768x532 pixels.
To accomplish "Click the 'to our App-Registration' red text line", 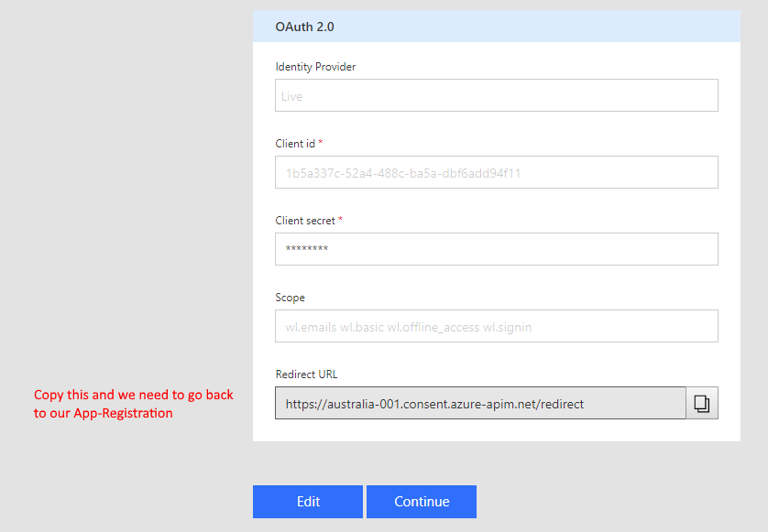I will tap(104, 413).
